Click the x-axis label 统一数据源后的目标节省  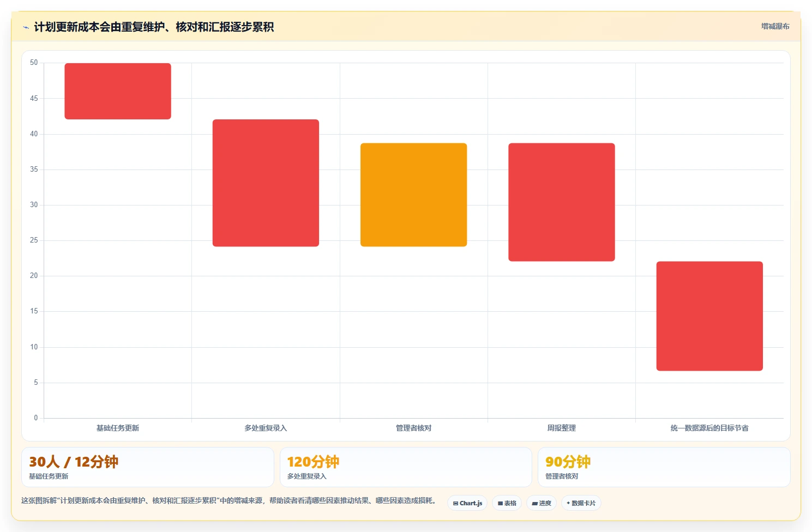[x=709, y=428]
